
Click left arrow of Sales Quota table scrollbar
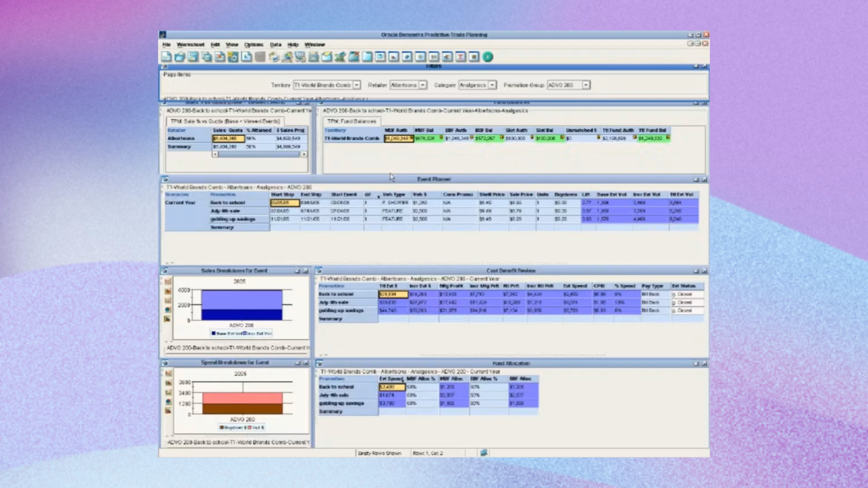[x=215, y=154]
